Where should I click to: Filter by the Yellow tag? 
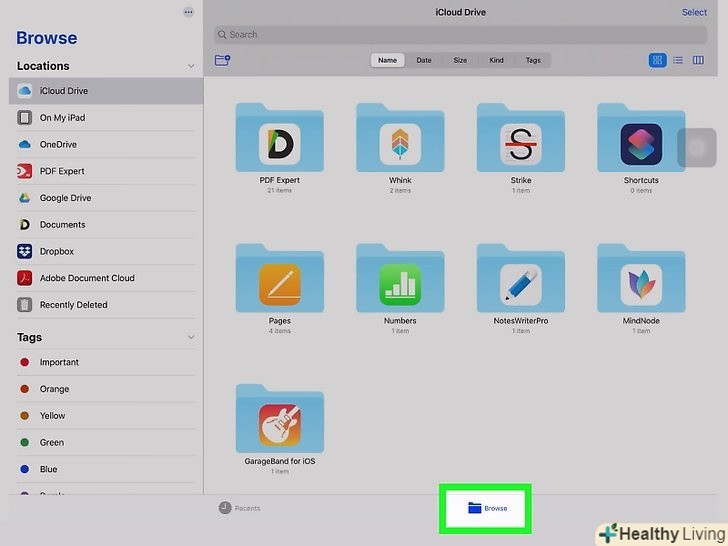click(106, 416)
